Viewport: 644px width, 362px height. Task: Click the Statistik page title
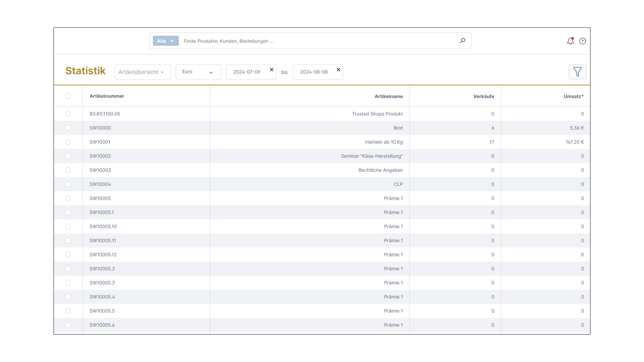85,71
